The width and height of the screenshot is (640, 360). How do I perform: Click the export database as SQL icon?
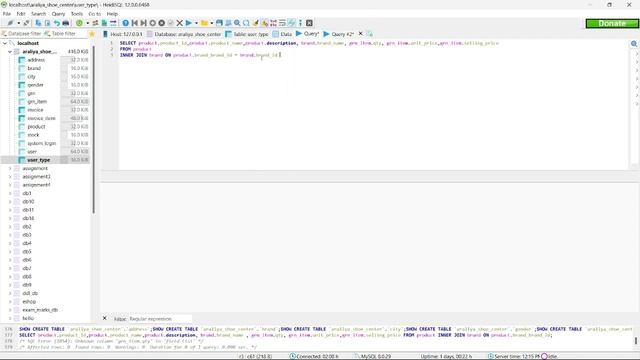coord(104,23)
